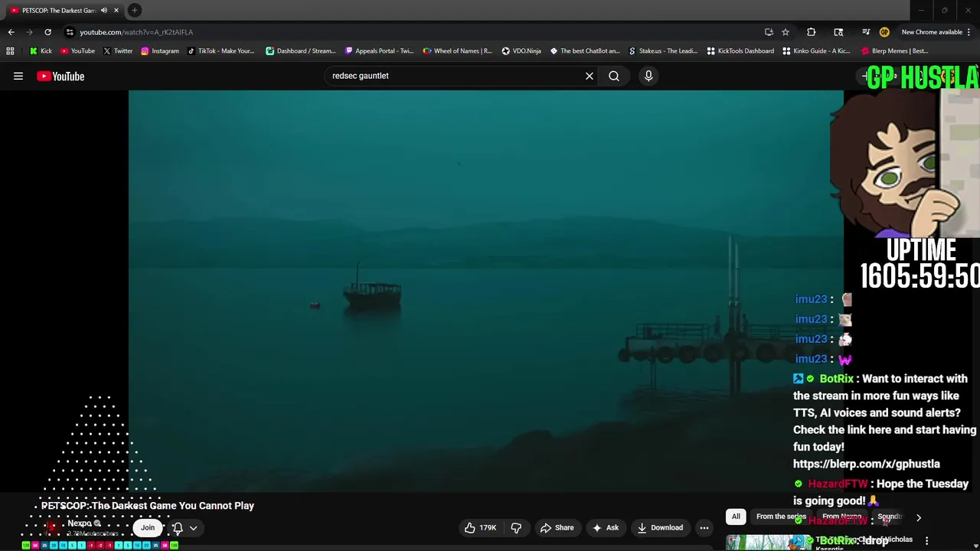This screenshot has width=980, height=551.
Task: Download the video
Action: [x=659, y=527]
